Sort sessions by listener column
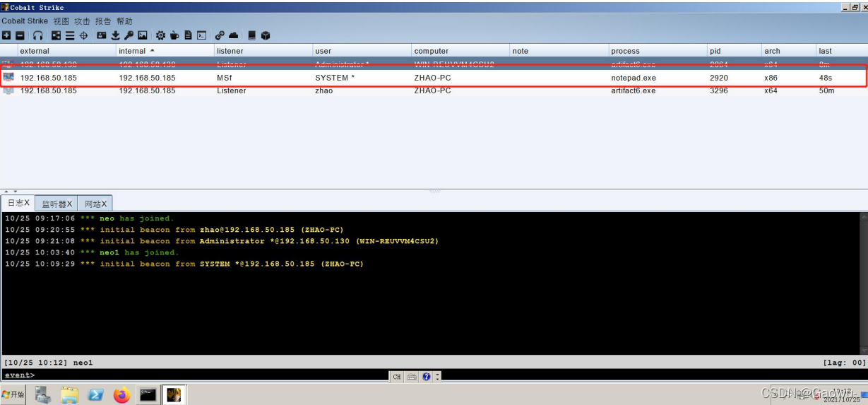The width and height of the screenshot is (868, 405). (x=263, y=51)
